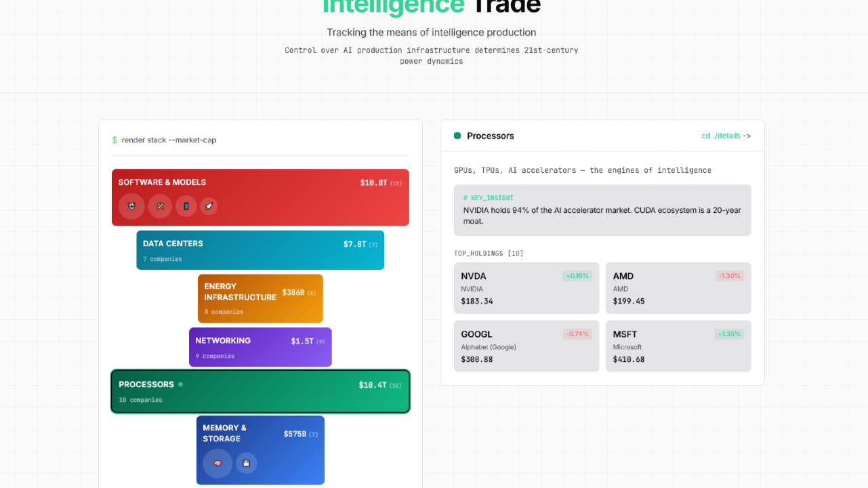Viewport: 868px width, 488px height.
Task: Click the rocket icon on SOFTWARE & MODELS
Action: [209, 206]
